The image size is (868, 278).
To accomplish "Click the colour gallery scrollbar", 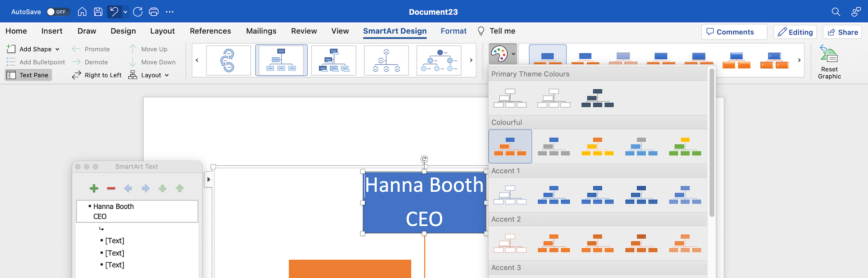I will coord(711,142).
